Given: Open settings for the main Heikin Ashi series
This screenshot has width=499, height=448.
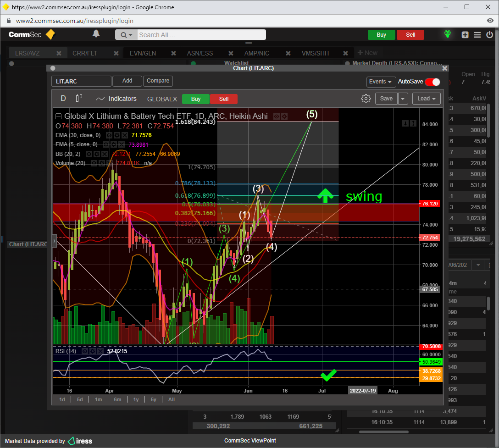Looking at the screenshot, I should coord(284,116).
